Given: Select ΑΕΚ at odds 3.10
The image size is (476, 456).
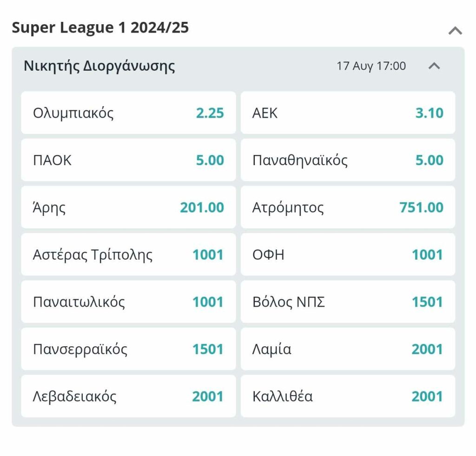Looking at the screenshot, I should [x=348, y=113].
